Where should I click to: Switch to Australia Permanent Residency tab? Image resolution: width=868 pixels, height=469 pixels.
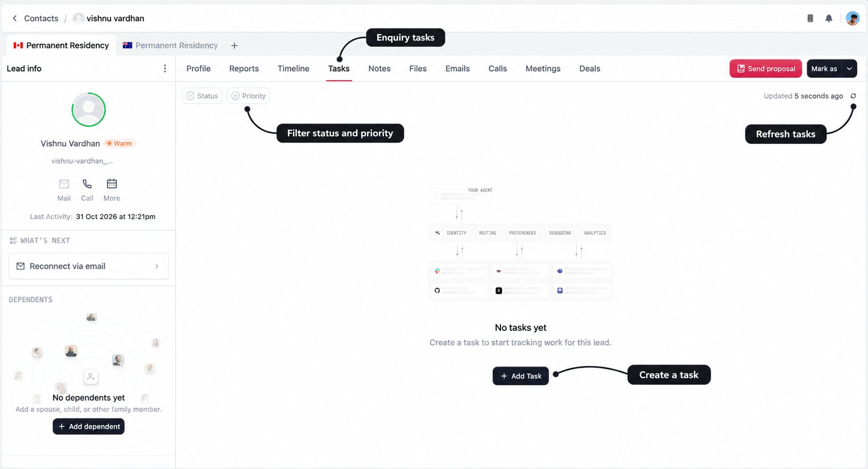coord(170,45)
